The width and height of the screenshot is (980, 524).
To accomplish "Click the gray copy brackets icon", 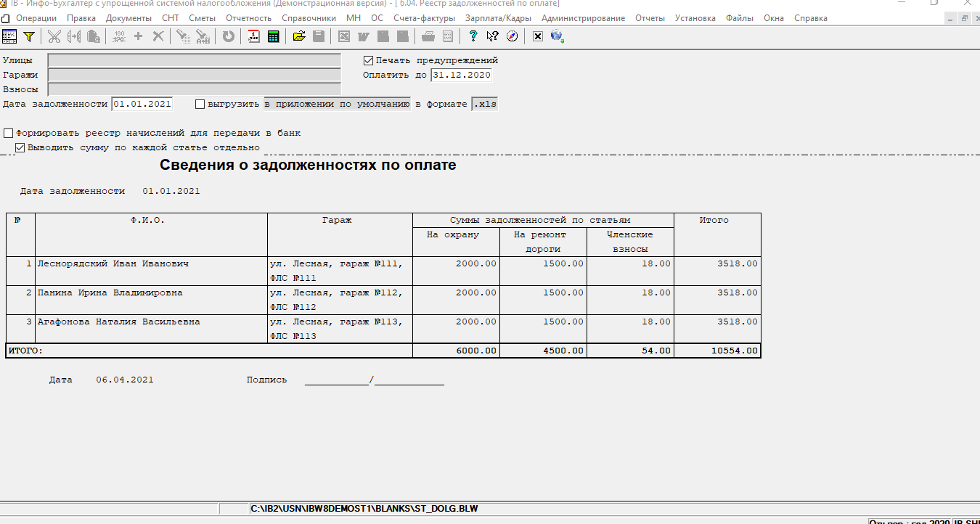I will pyautogui.click(x=74, y=36).
